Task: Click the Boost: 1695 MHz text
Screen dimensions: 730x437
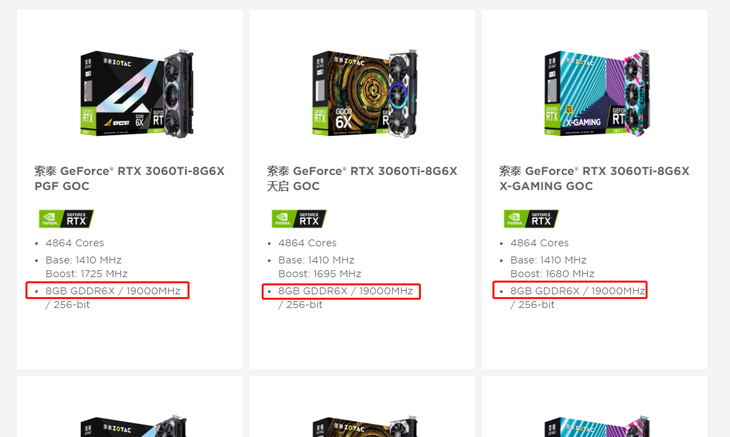Action: (319, 274)
